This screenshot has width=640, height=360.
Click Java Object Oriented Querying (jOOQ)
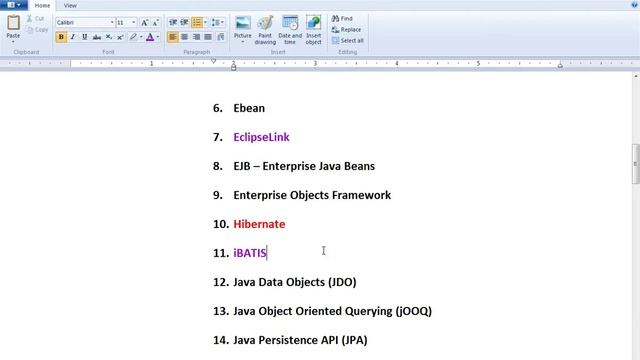tap(333, 311)
